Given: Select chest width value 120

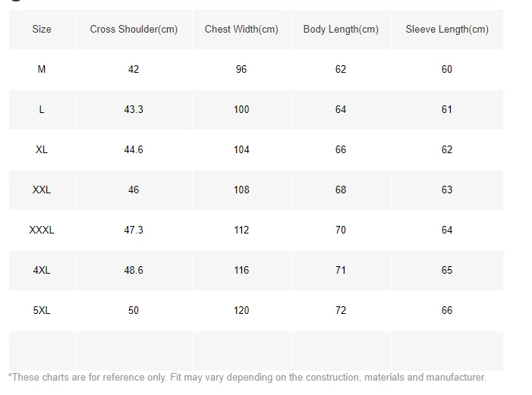Looking at the screenshot, I should (x=241, y=310).
